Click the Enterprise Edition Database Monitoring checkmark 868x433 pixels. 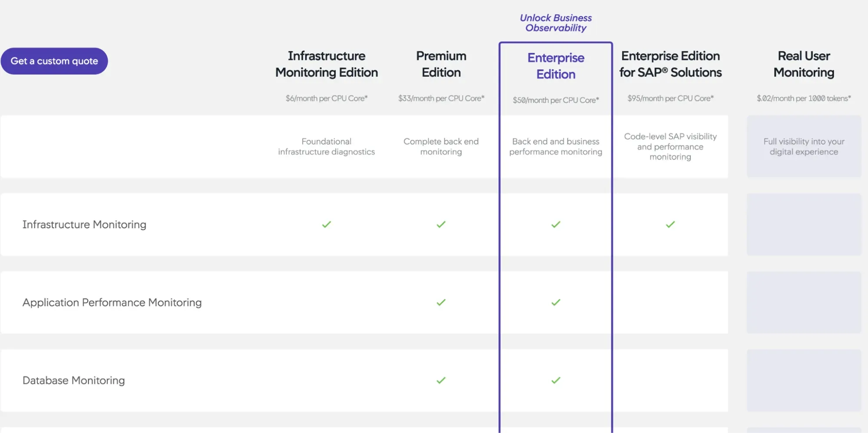(555, 381)
